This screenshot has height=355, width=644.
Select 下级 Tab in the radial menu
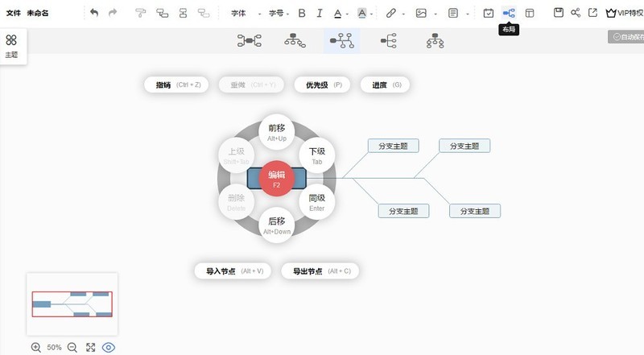pyautogui.click(x=317, y=155)
